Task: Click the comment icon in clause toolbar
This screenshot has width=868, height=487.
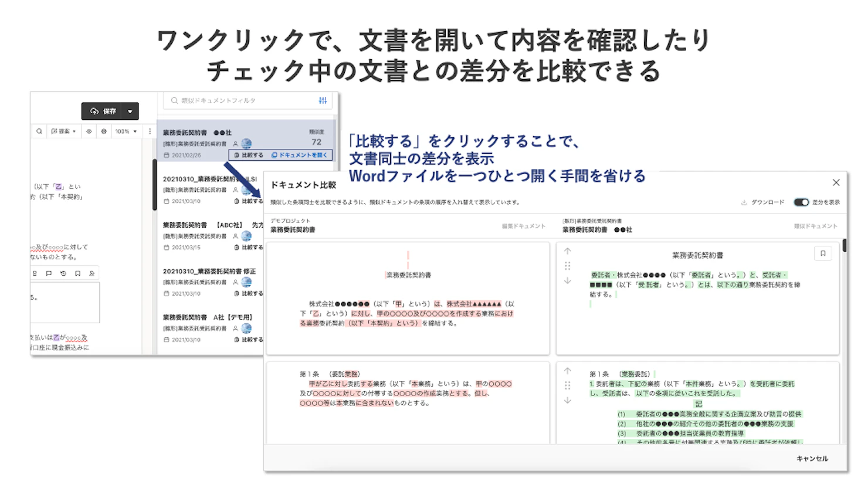Action: [49, 273]
